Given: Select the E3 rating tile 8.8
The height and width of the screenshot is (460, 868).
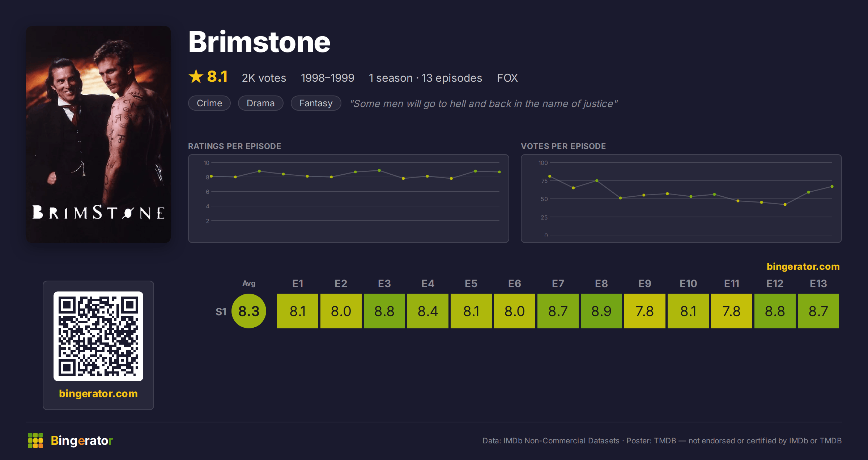Looking at the screenshot, I should click(384, 311).
